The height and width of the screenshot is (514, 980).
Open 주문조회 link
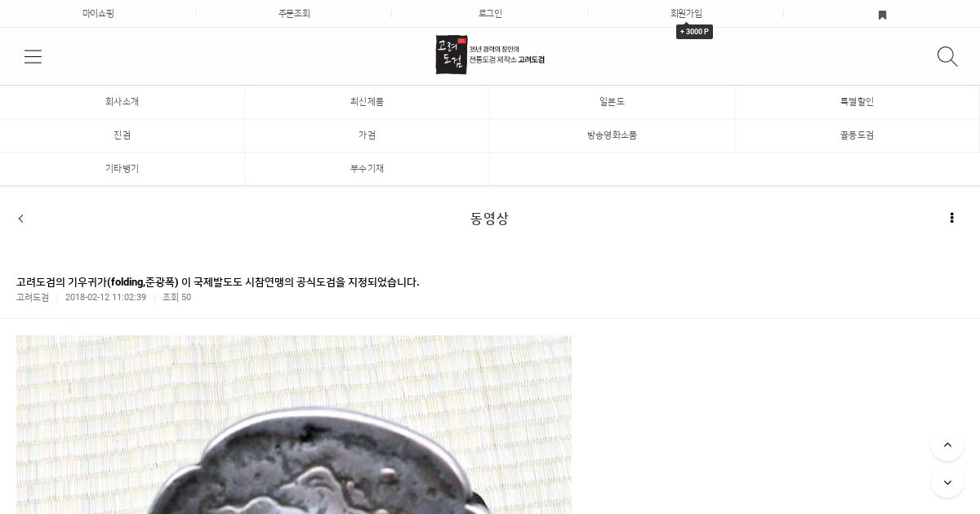coord(294,14)
